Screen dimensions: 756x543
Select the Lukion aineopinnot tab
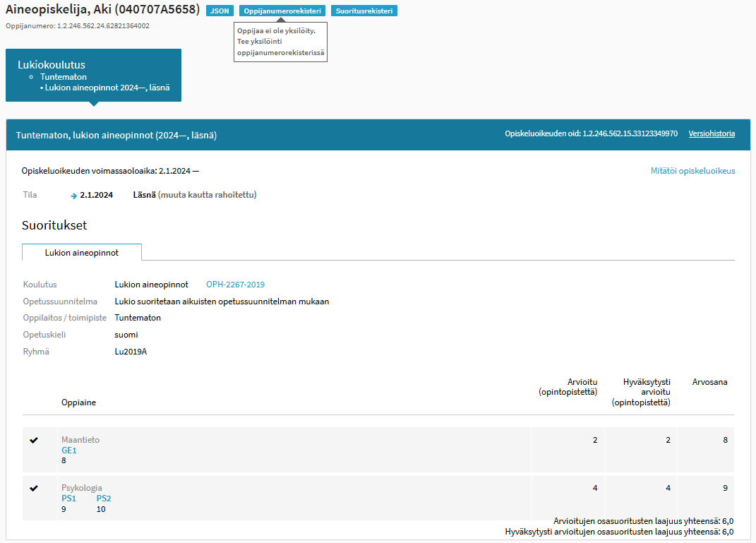pyautogui.click(x=82, y=252)
